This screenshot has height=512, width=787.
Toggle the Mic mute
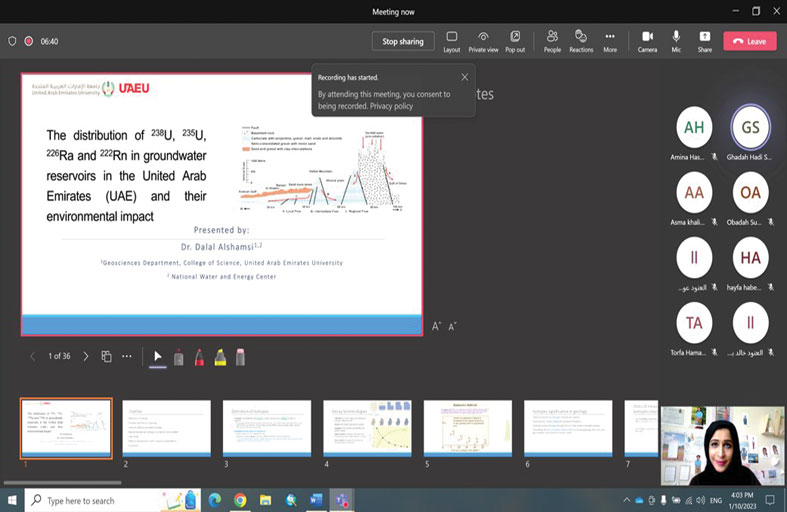pyautogui.click(x=676, y=40)
